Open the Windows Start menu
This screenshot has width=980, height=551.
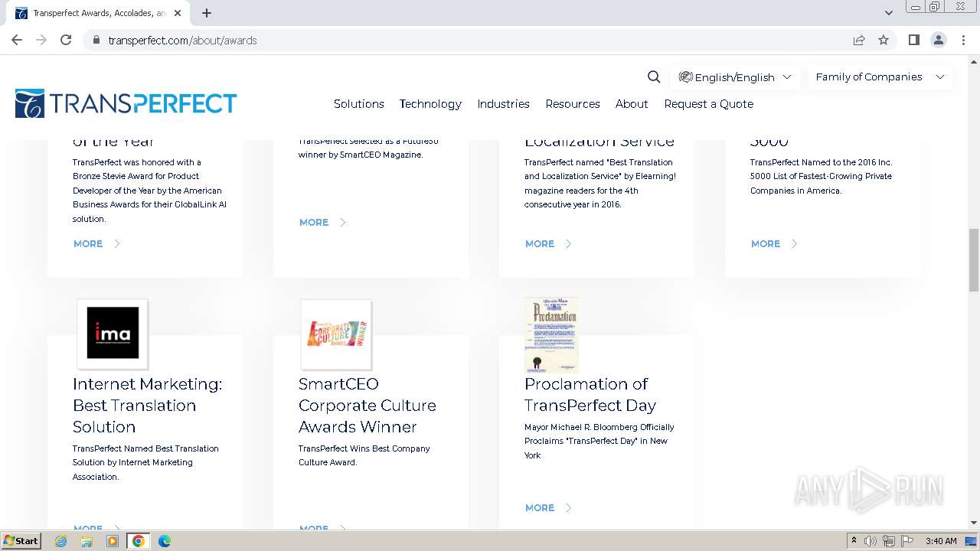pos(21,540)
